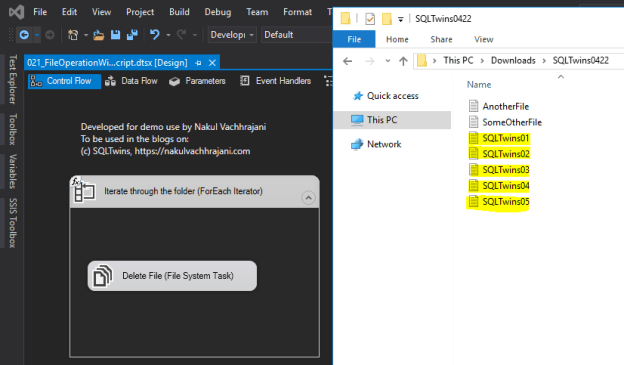Close the 021_FileOperation dtsx tab
Viewport: 624px width, 365px height.
[213, 63]
